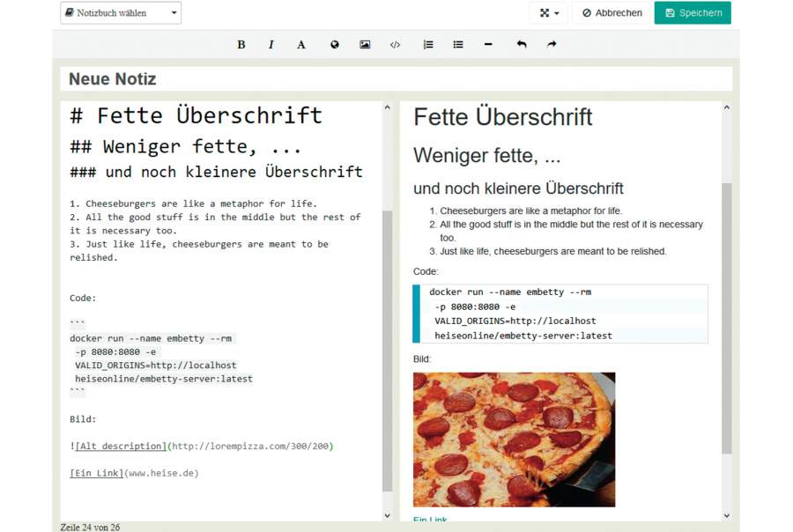Click '(www.heise.de)' in the editor

pos(161,473)
